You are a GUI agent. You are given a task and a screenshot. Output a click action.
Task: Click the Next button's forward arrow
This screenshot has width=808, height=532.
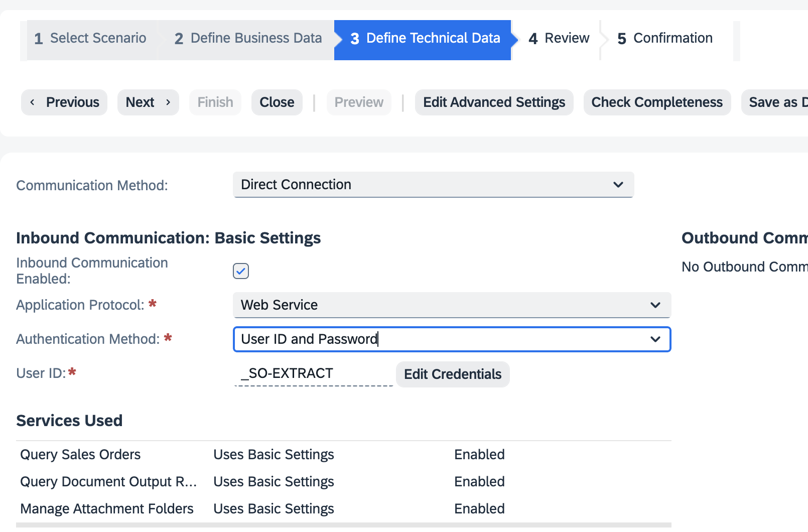(168, 102)
